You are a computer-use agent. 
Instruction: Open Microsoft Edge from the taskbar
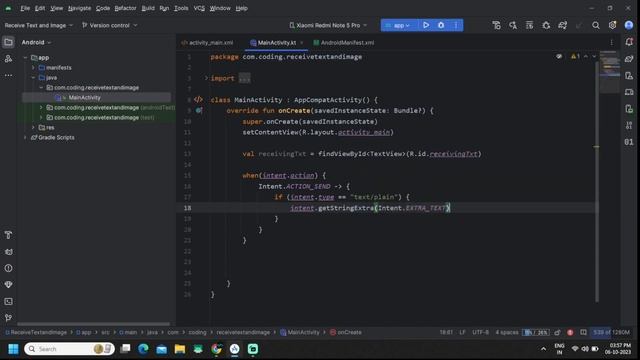pos(143,349)
